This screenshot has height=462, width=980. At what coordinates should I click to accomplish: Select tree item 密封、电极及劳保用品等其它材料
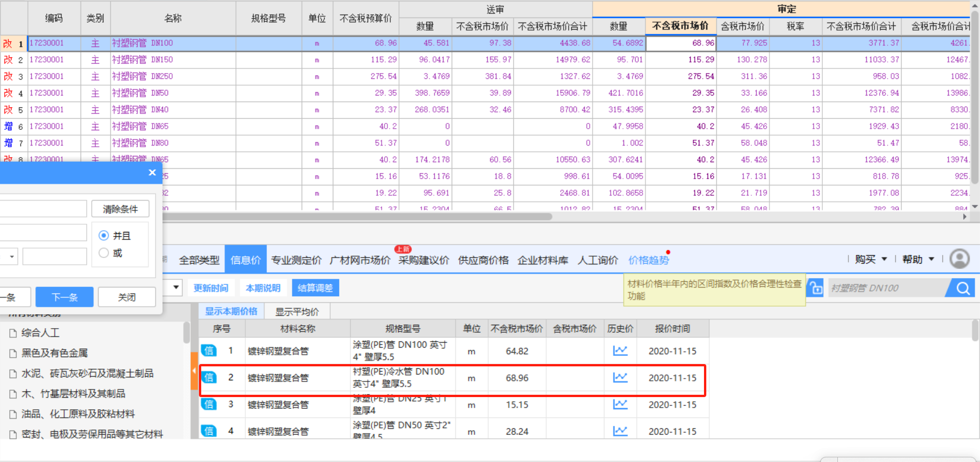[x=92, y=434]
